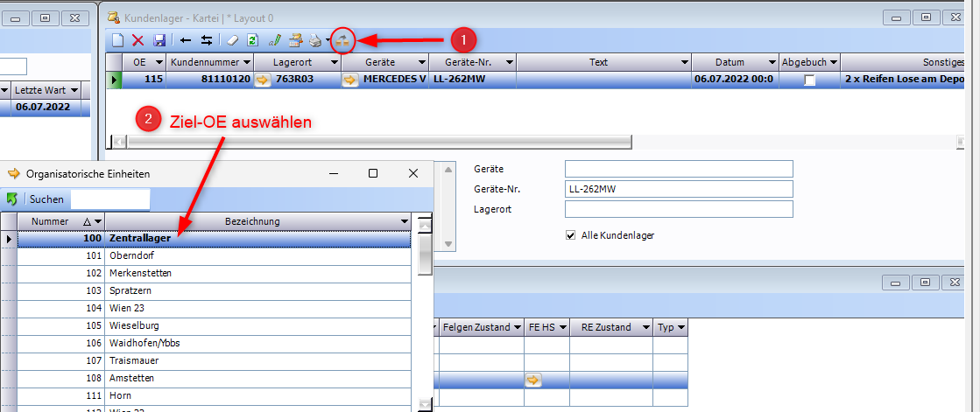Uncheck the Alle Kundenlager checkbox
The height and width of the screenshot is (412, 980).
pos(571,235)
